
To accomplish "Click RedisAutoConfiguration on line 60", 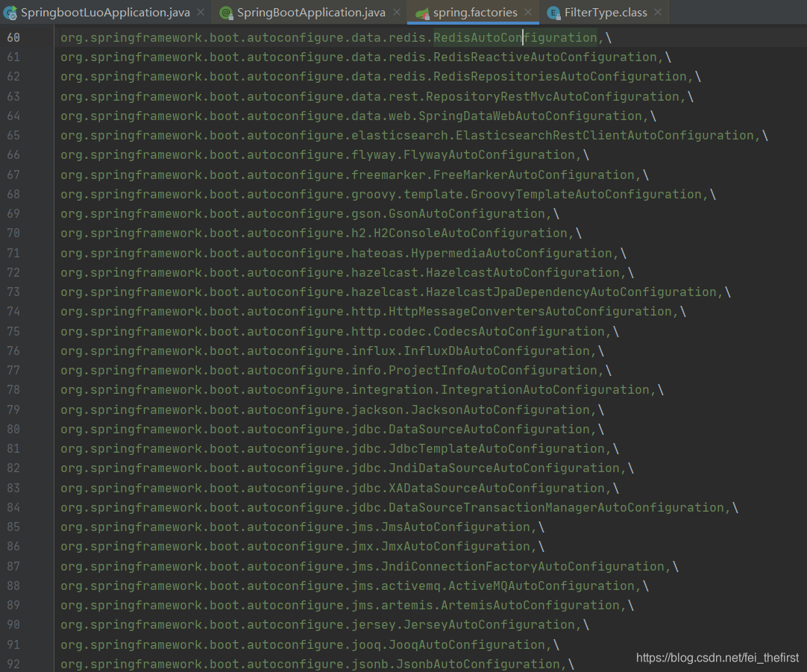I will point(515,37).
